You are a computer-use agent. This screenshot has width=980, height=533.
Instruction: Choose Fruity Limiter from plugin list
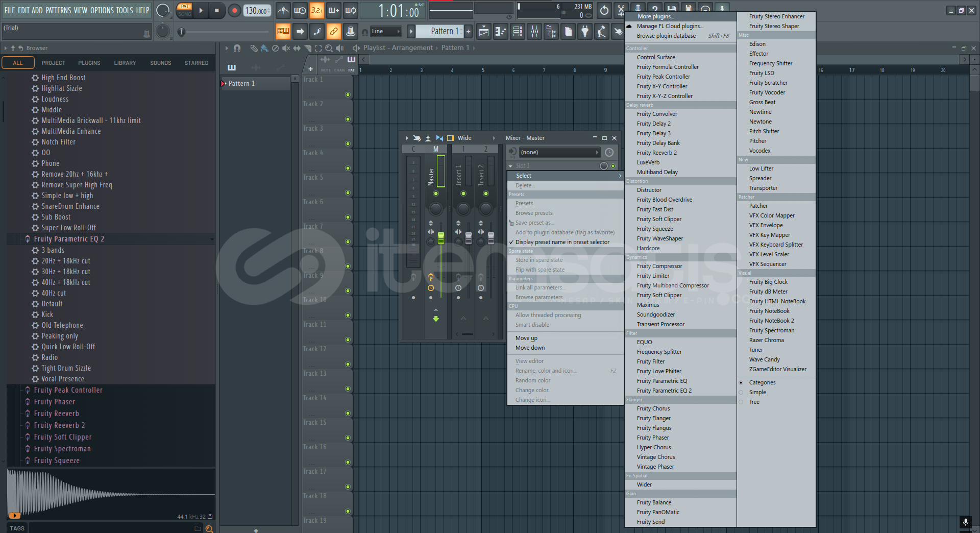point(653,276)
